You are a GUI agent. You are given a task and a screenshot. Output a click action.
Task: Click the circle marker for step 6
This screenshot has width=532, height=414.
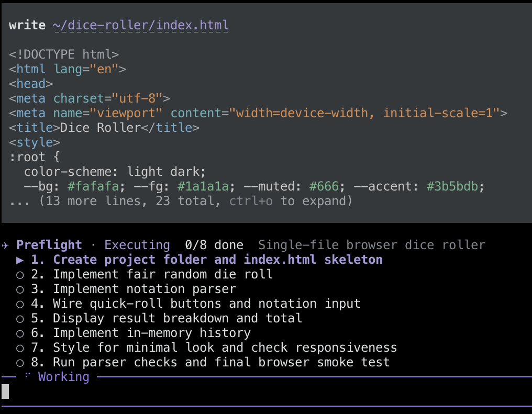(20, 333)
